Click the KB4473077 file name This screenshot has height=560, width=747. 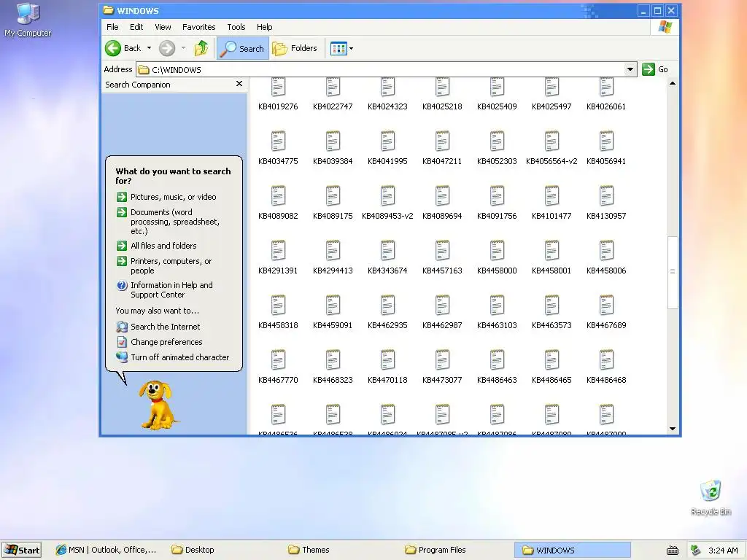coord(442,380)
